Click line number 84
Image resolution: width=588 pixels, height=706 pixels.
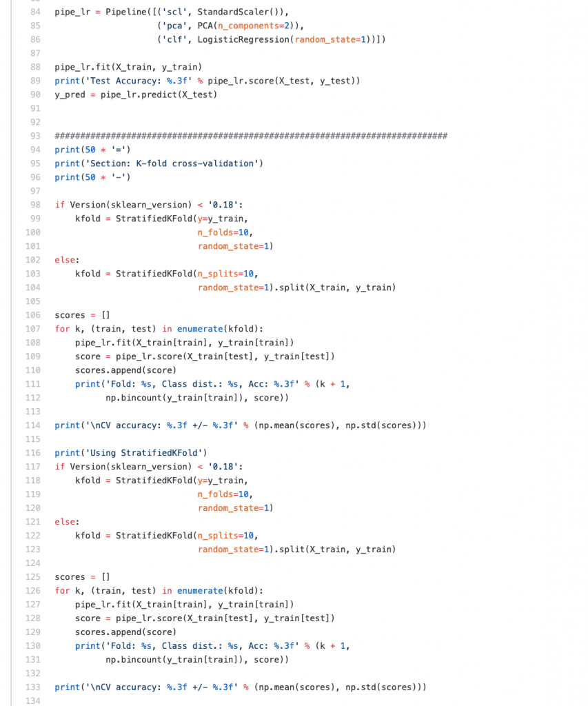pyautogui.click(x=35, y=12)
